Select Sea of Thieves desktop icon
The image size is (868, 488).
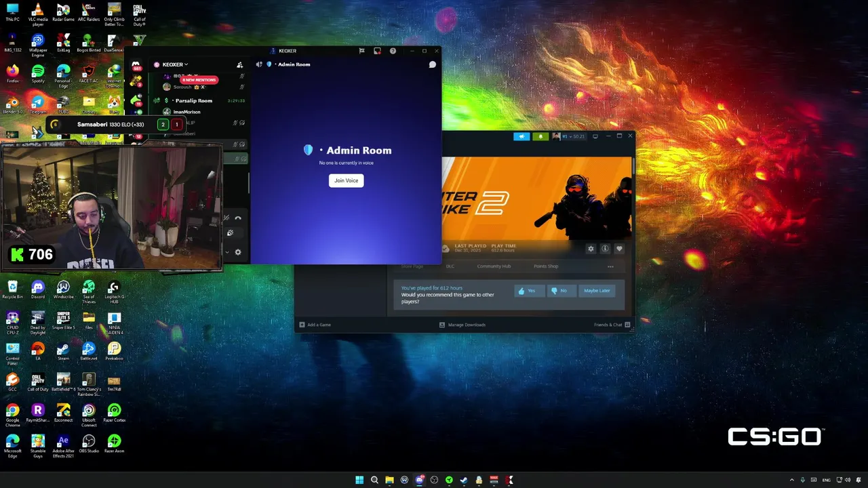coord(89,292)
